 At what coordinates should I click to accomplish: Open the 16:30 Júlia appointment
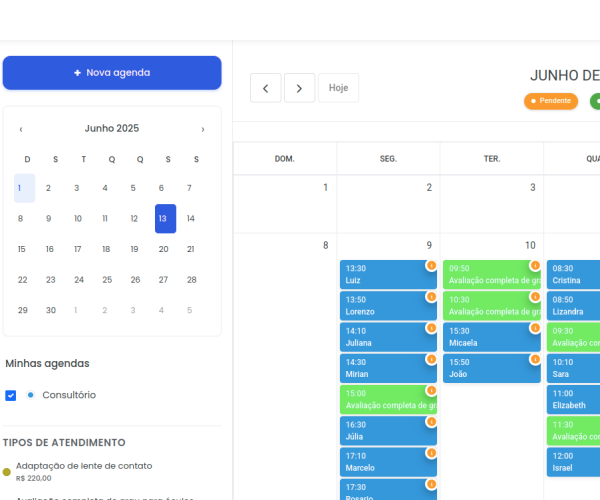point(388,431)
